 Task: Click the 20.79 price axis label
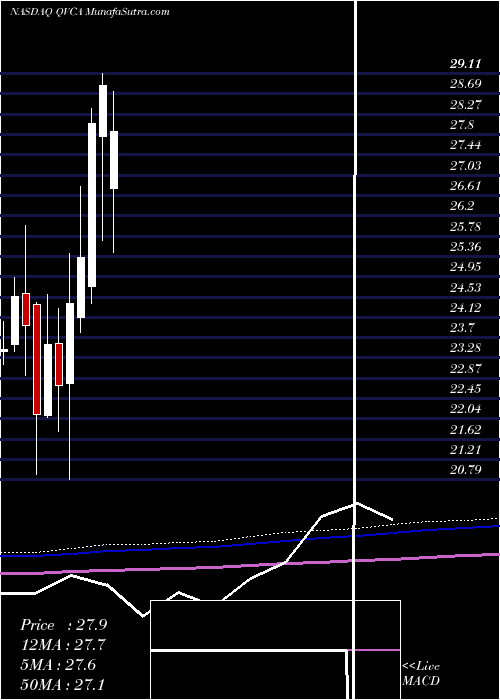point(465,471)
